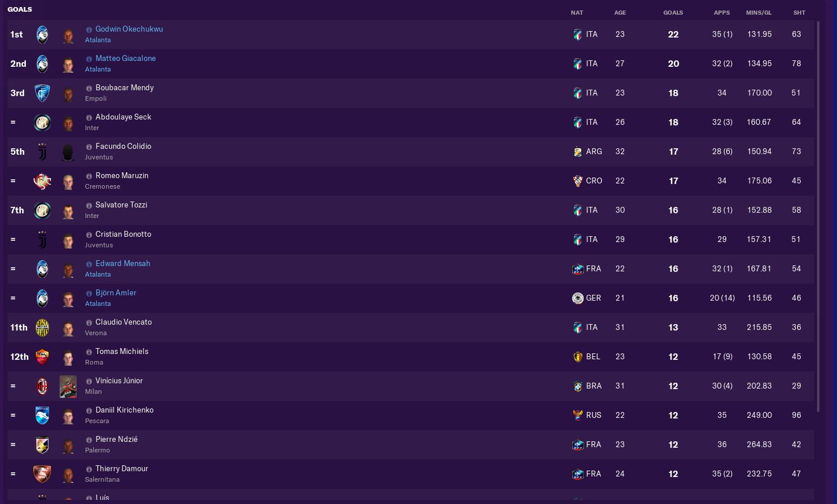Select the Verona crest next to Claudio Vencato

point(42,328)
